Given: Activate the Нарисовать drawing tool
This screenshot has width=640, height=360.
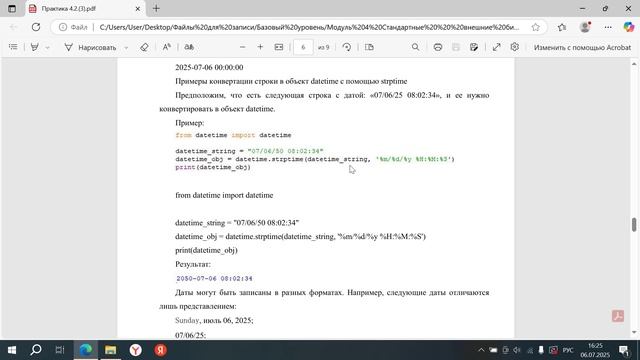Looking at the screenshot, I should (x=90, y=47).
